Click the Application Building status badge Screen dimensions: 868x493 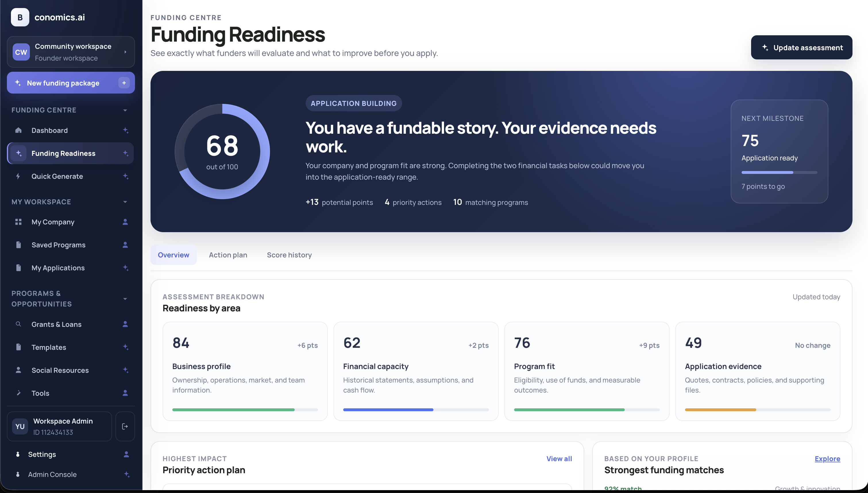[353, 103]
